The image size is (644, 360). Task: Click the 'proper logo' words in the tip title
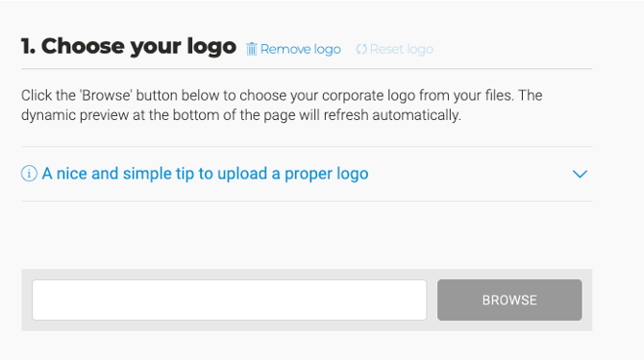(x=327, y=174)
